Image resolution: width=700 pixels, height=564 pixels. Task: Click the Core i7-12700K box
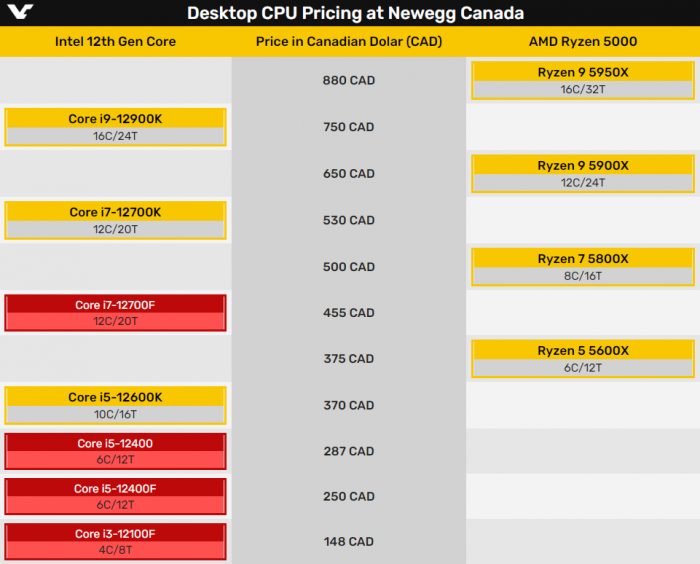pyautogui.click(x=115, y=220)
